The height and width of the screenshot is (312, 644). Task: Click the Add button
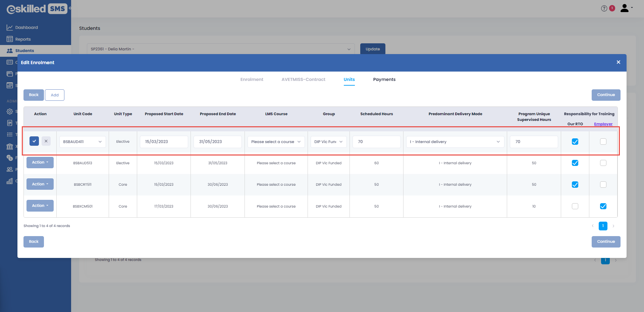(x=55, y=95)
